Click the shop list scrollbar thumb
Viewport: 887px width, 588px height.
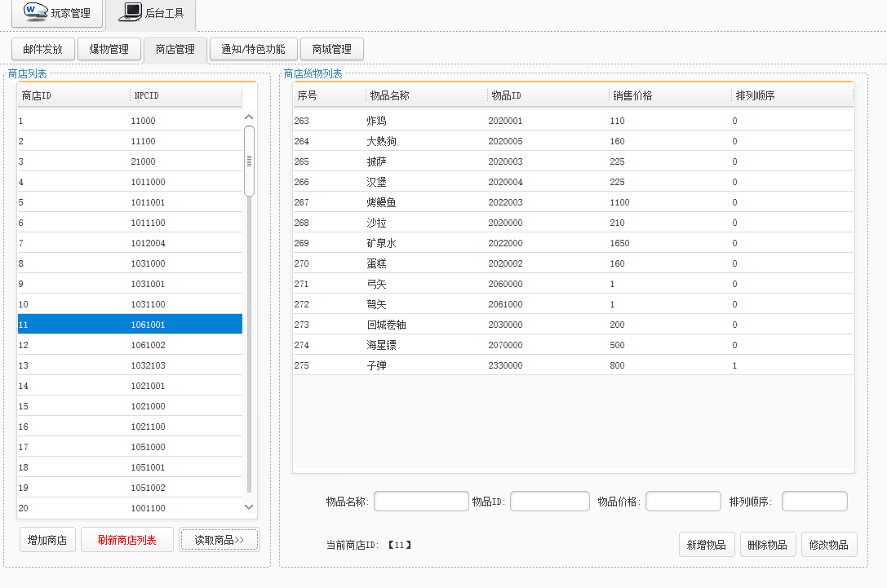point(249,161)
